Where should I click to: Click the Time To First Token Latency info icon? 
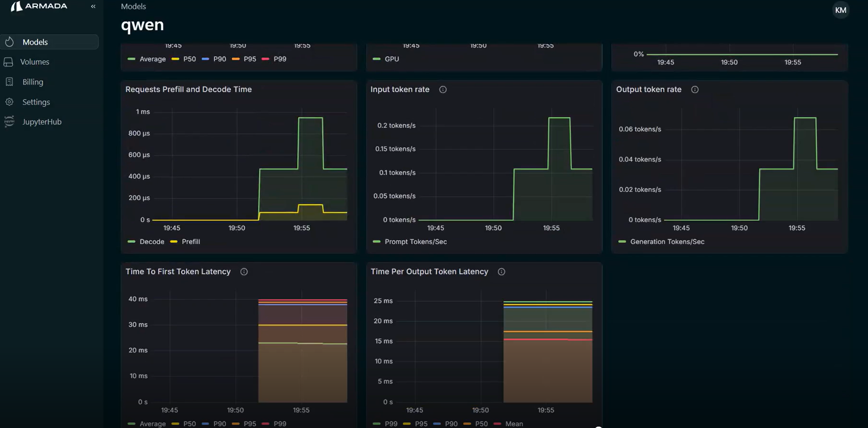click(x=244, y=271)
